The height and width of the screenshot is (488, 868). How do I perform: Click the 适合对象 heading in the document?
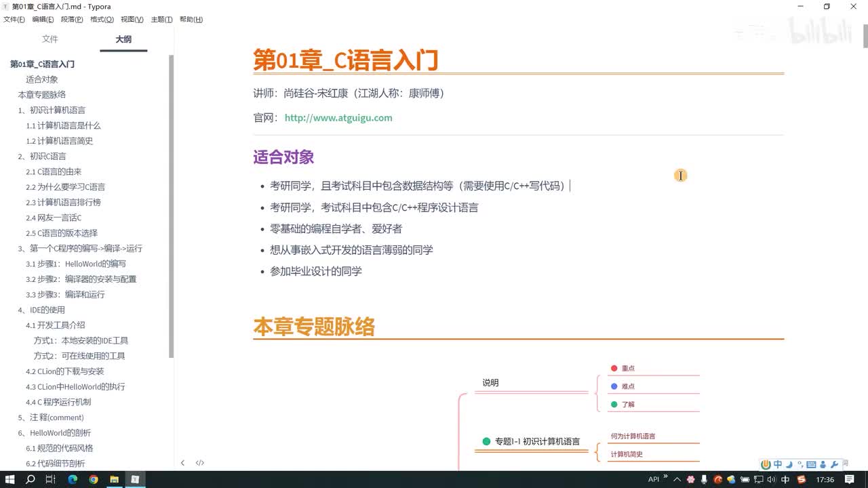click(283, 157)
